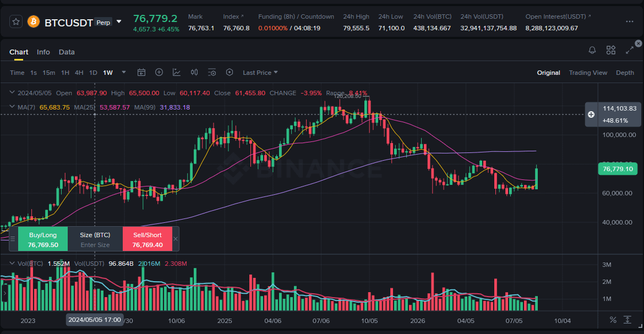Open price alerts with the bell icon

click(x=592, y=50)
